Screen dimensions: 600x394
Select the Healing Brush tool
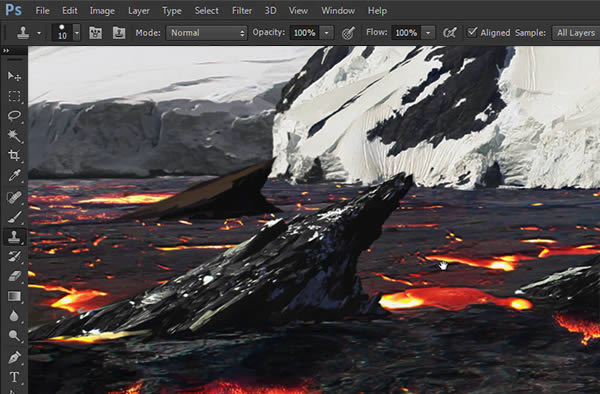[14, 197]
